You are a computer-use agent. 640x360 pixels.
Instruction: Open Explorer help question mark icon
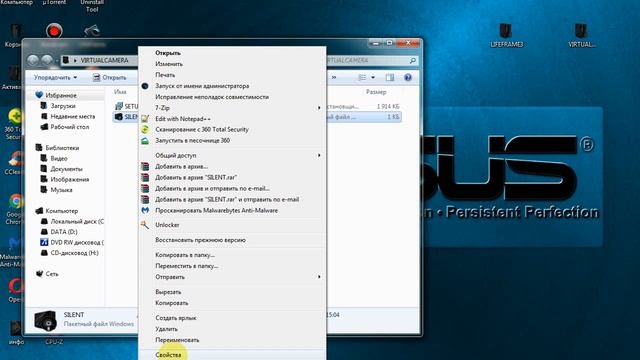point(407,78)
